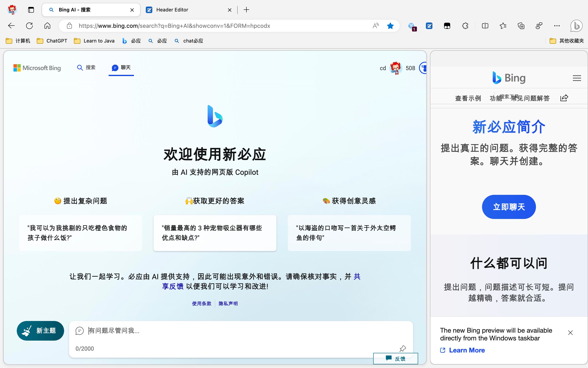Open the Learn to Java bookmarks folder
Image resolution: width=588 pixels, height=368 pixels.
[94, 41]
